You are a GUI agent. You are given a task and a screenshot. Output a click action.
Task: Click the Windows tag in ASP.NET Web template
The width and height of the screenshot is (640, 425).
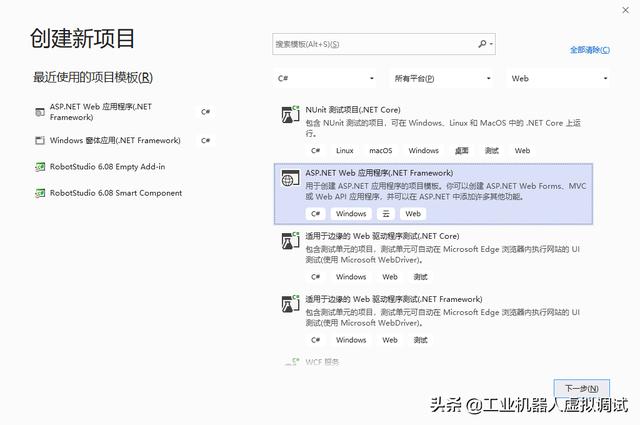(x=351, y=214)
